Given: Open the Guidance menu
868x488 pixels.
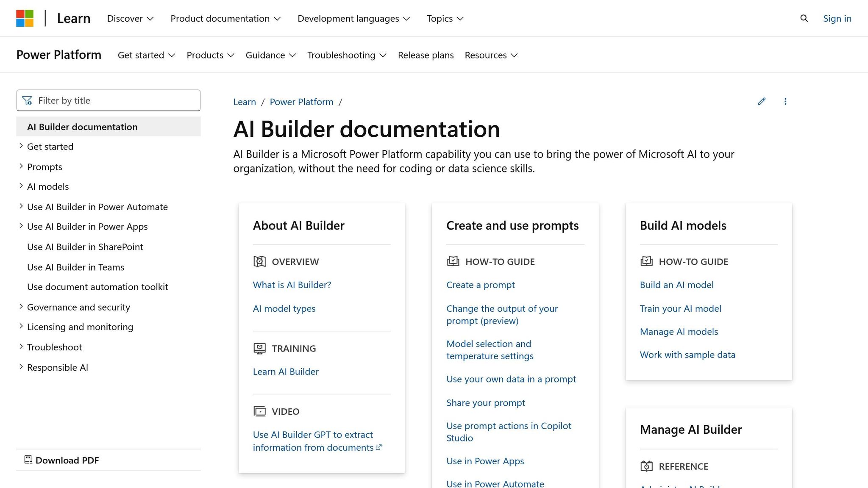Looking at the screenshot, I should point(270,55).
